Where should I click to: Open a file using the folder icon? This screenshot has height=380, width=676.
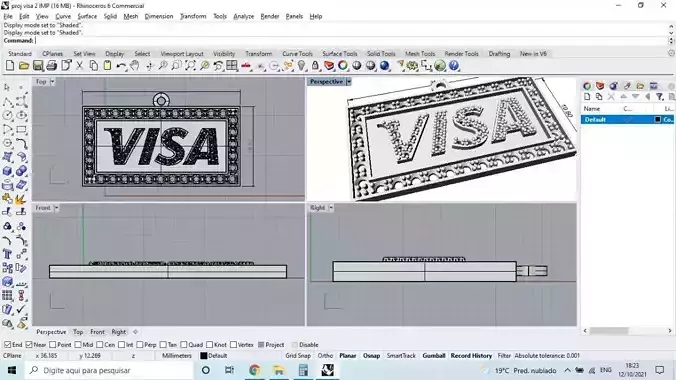tap(24, 66)
